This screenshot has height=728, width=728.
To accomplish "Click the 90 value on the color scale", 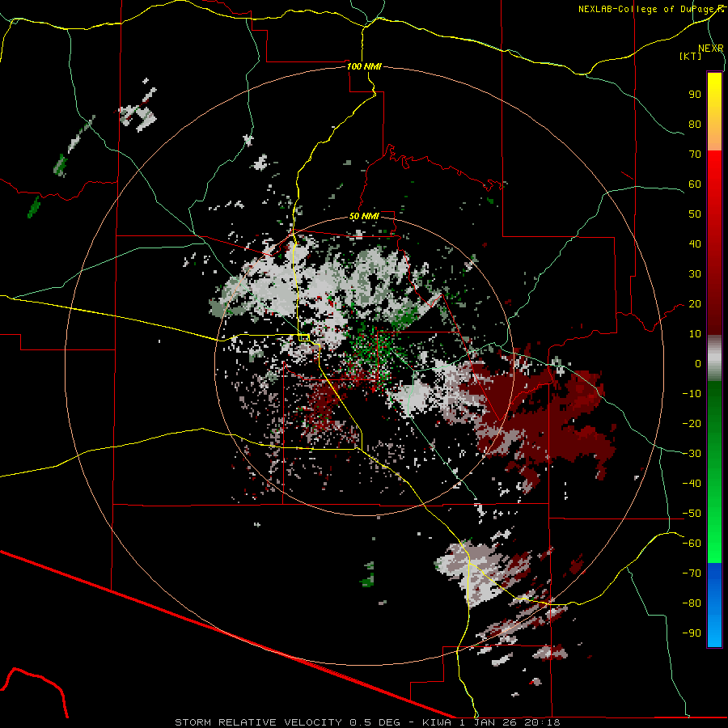I will pyautogui.click(x=695, y=95).
